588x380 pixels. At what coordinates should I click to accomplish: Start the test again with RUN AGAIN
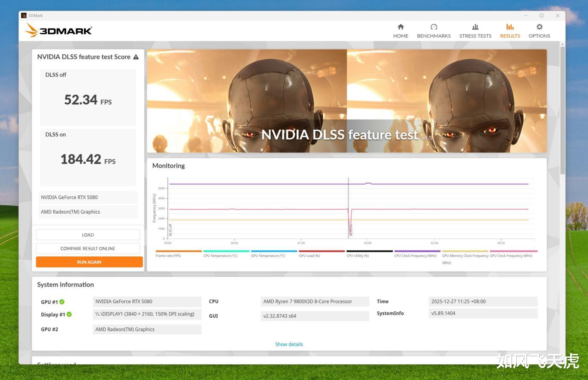(x=89, y=262)
